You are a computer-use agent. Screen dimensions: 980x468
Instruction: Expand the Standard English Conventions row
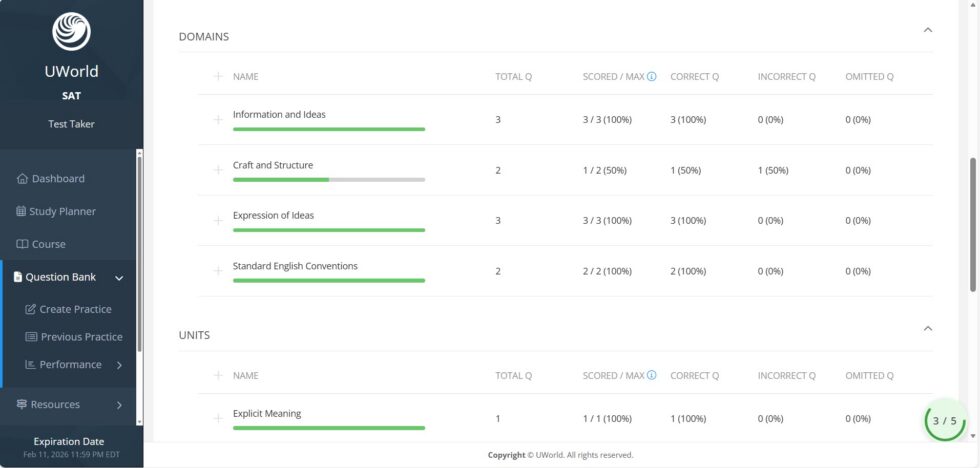coord(218,271)
